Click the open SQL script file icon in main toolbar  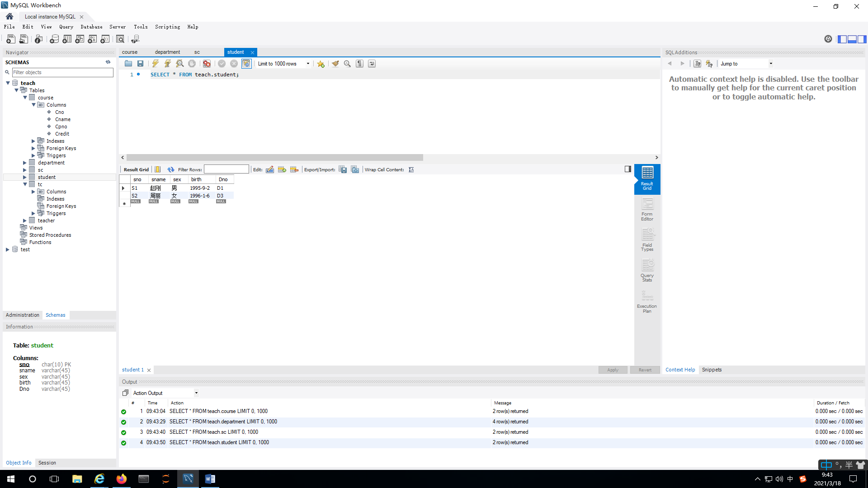point(24,39)
